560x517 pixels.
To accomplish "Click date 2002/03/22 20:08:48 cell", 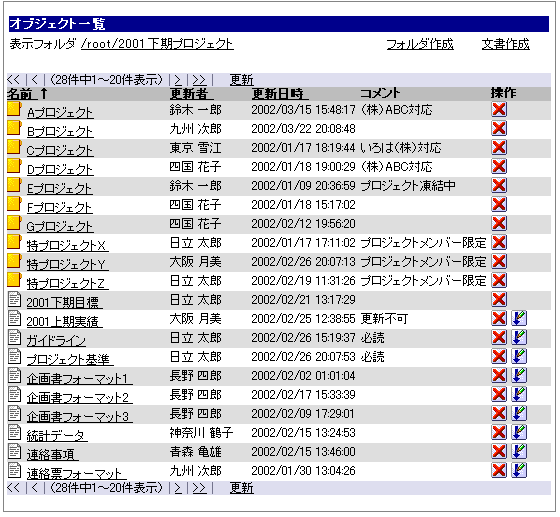I will click(x=303, y=129).
